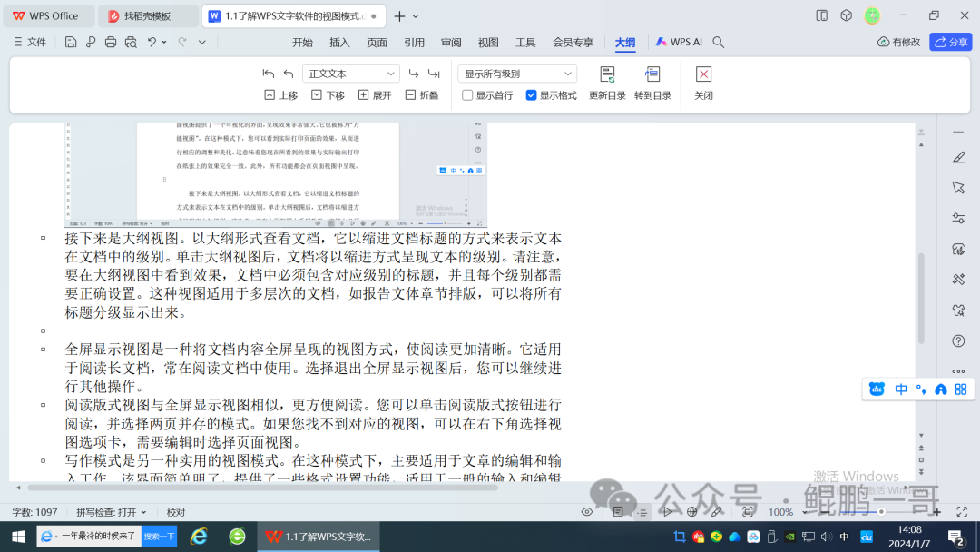Click the play reading mode icon in status bar

668,512
